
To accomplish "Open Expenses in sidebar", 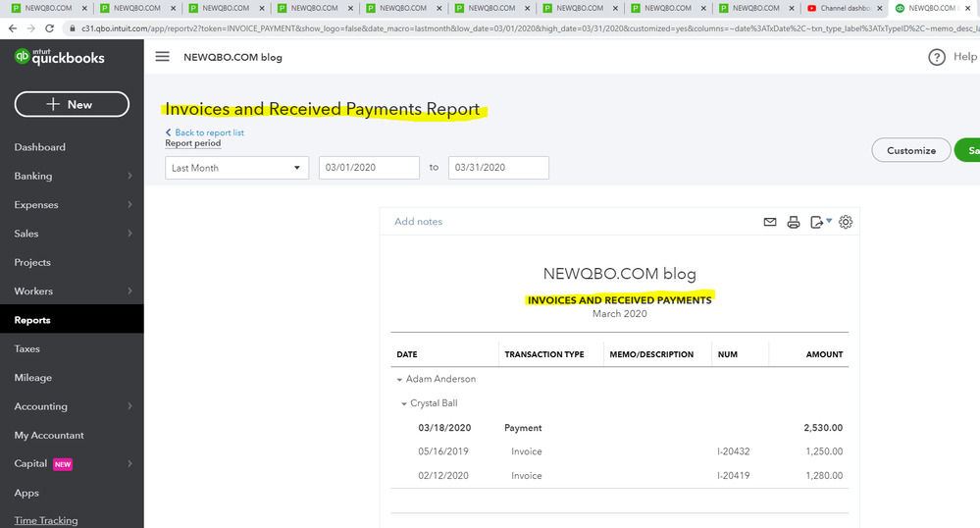I will click(36, 204).
